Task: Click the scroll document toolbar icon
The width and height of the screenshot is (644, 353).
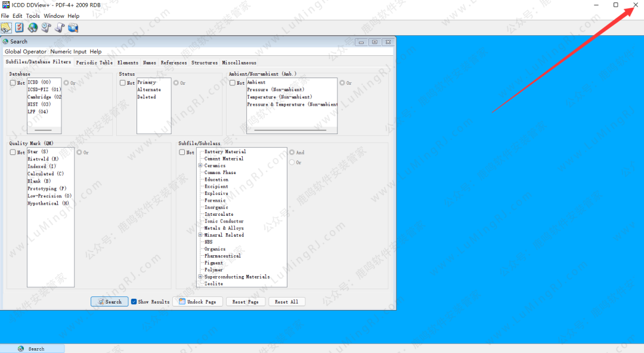Action: click(59, 28)
